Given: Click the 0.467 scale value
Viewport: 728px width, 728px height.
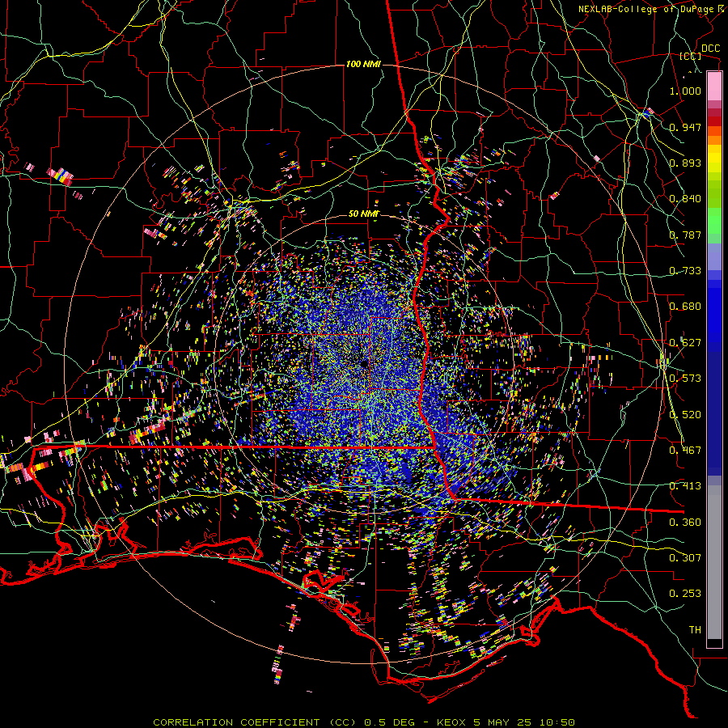Looking at the screenshot, I should click(x=685, y=451).
